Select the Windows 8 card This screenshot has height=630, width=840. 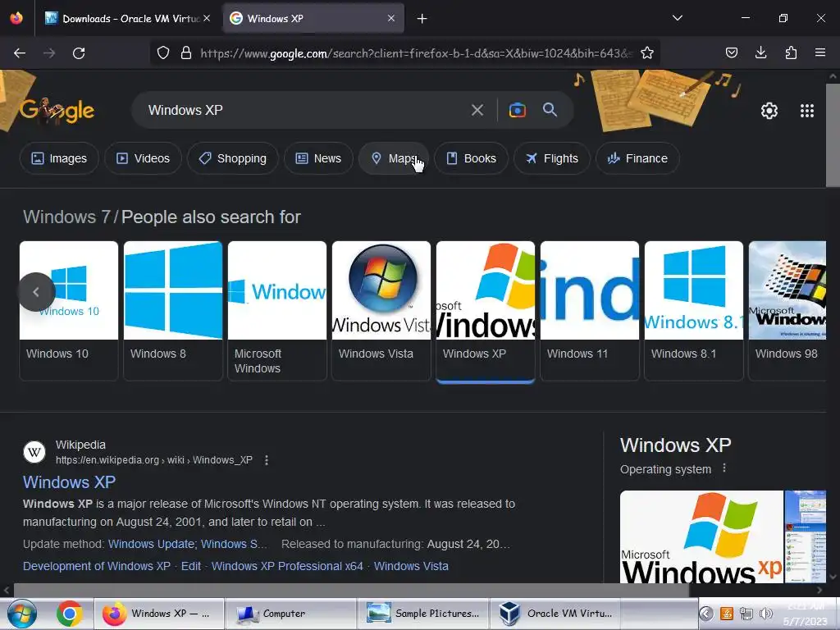click(x=173, y=311)
